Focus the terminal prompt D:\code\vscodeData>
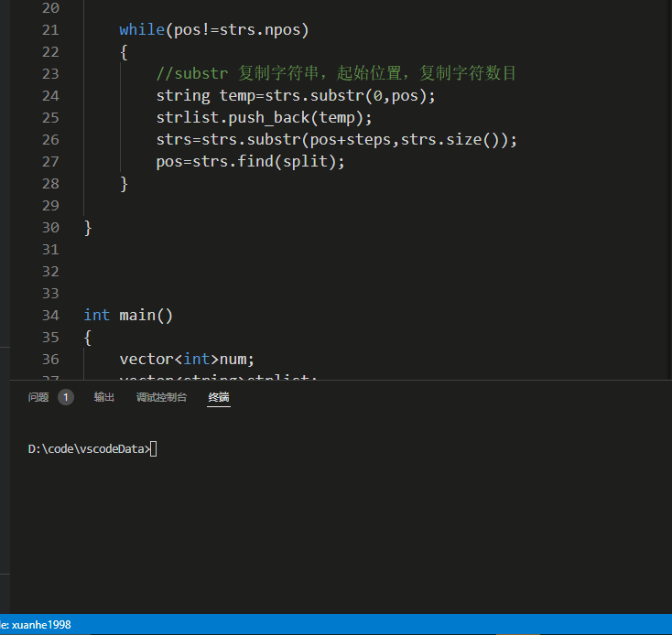The height and width of the screenshot is (635, 672). pyautogui.click(x=89, y=449)
